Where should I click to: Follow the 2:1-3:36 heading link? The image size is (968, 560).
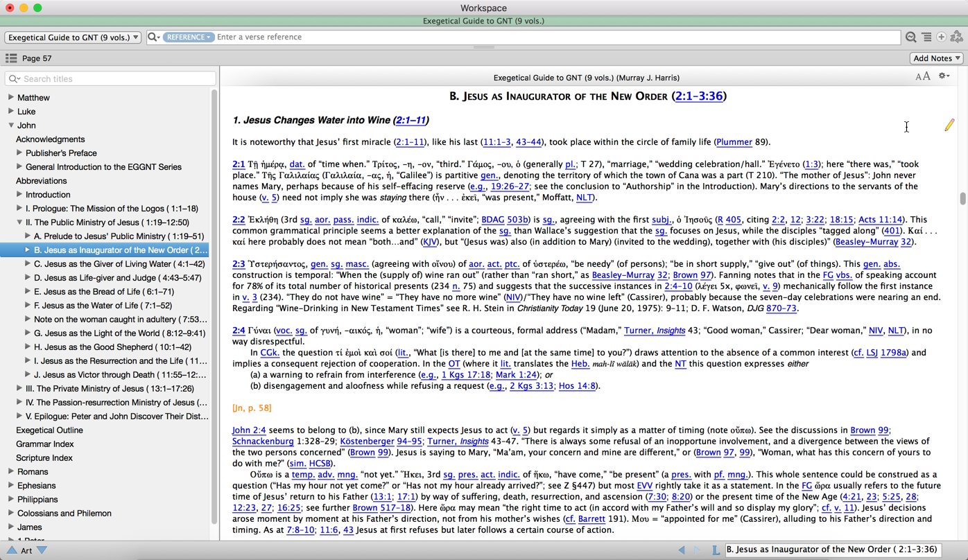(699, 96)
